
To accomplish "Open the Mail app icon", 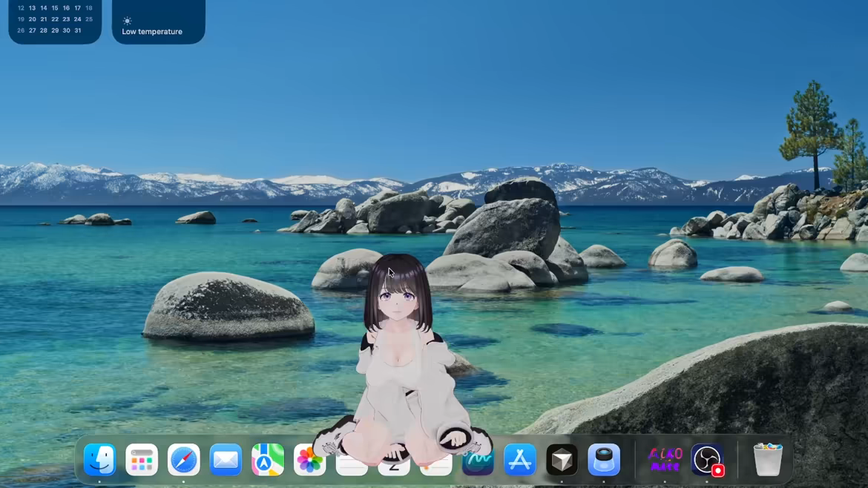I will (x=226, y=459).
